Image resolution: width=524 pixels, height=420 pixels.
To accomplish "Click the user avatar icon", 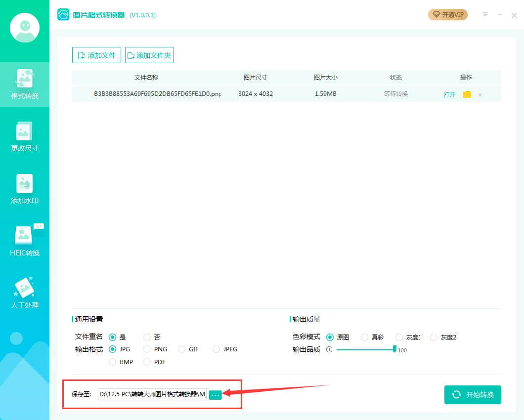I will point(25,28).
